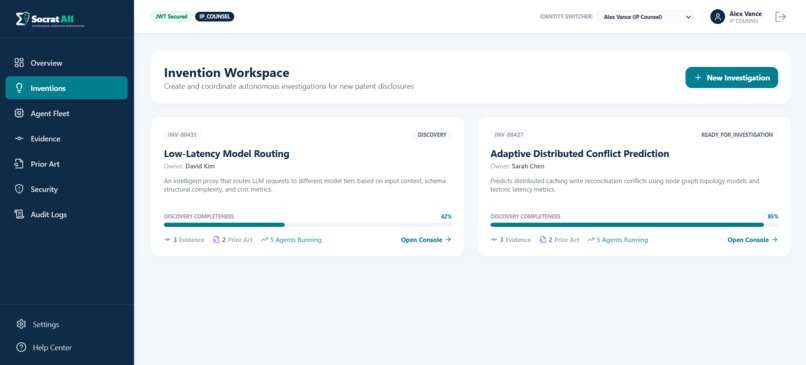Click the Audit Logs scroll icon
Screen dimensions: 806x365
tap(19, 214)
